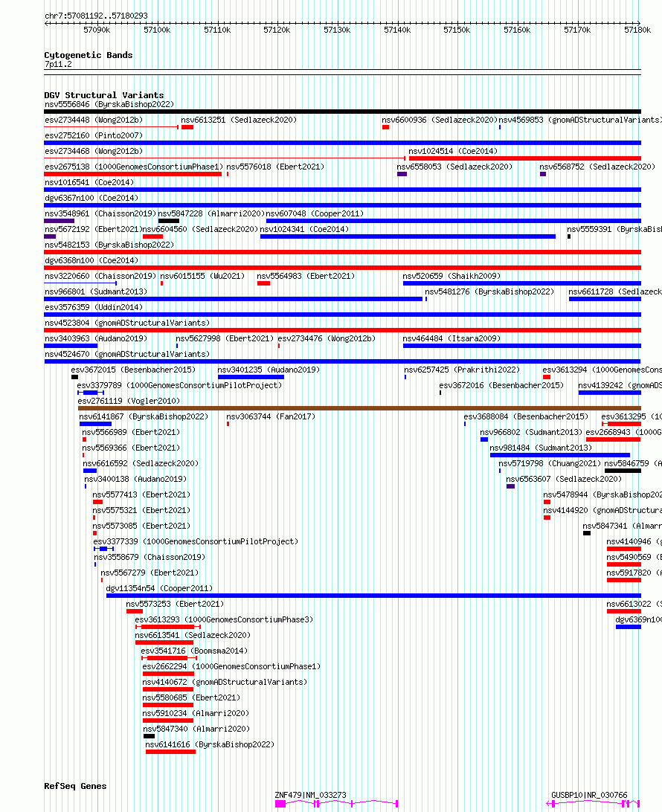The image size is (662, 812).
Task: Click the ZNF479|NM_033273 gene label
Action: tap(310, 795)
